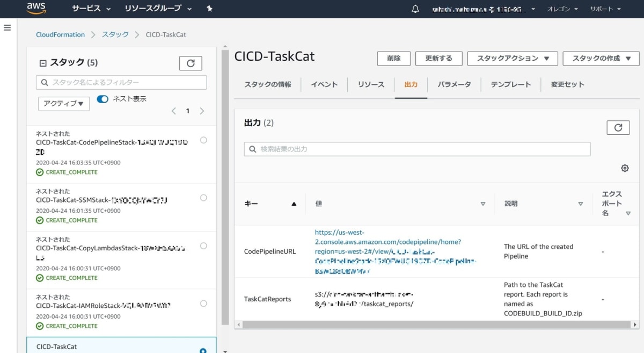
Task: Click the CodePipelineURL key cell
Action: pos(270,251)
